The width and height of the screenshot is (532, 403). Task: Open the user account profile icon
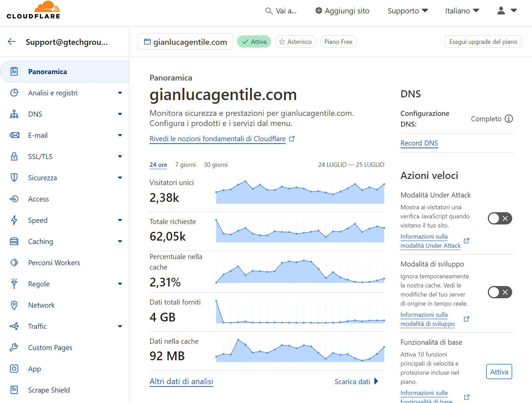click(501, 11)
